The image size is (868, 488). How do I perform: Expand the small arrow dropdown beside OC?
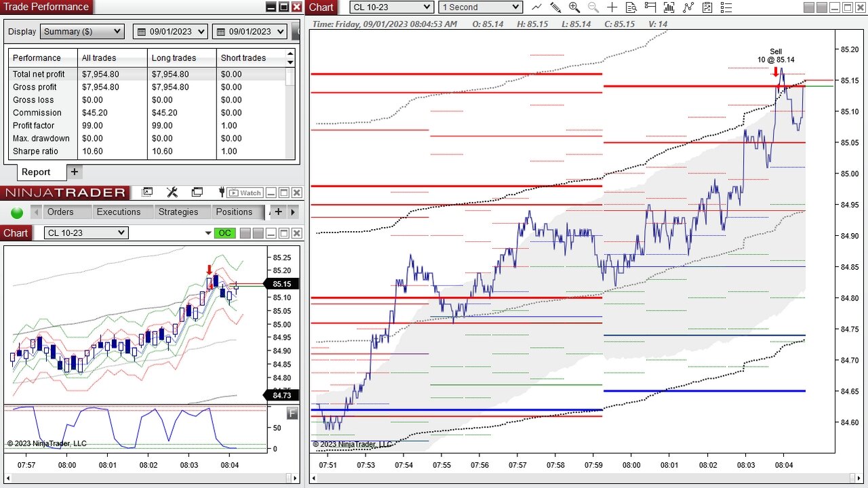(208, 233)
